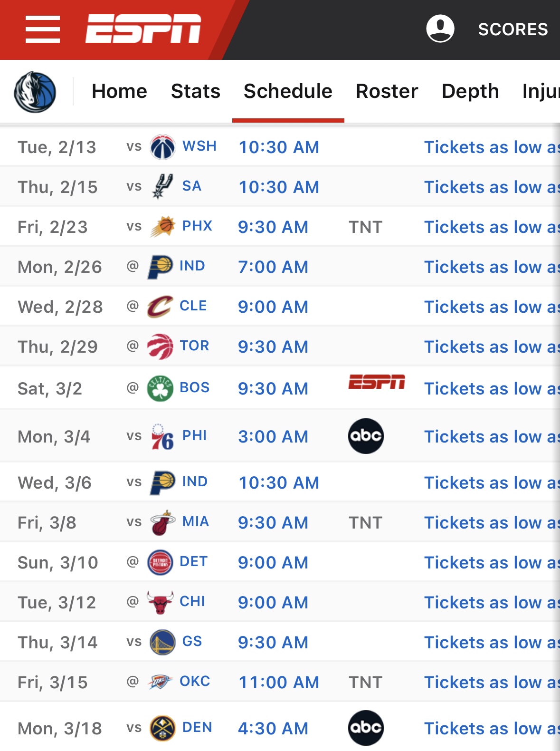This screenshot has height=751, width=560.
Task: Click the San Antonio Spurs logo
Action: click(162, 186)
